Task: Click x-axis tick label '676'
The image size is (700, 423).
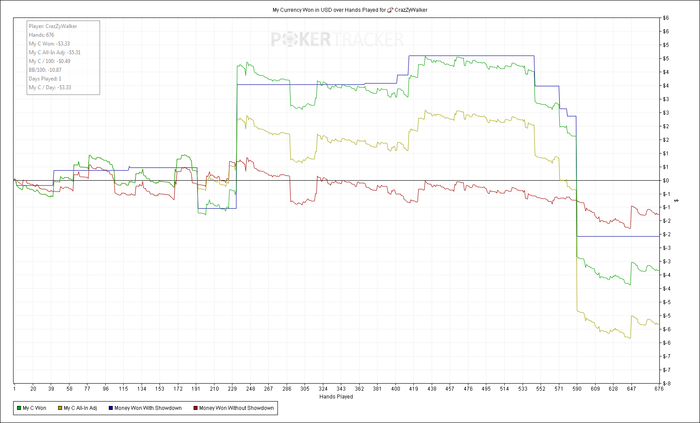Action: pyautogui.click(x=658, y=389)
